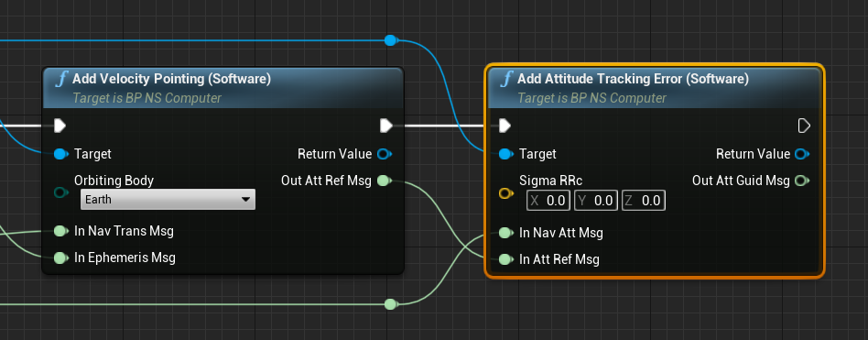Click Add Attitude Tracking Error execution output pin
Viewport: 868px width, 340px height.
tap(804, 126)
